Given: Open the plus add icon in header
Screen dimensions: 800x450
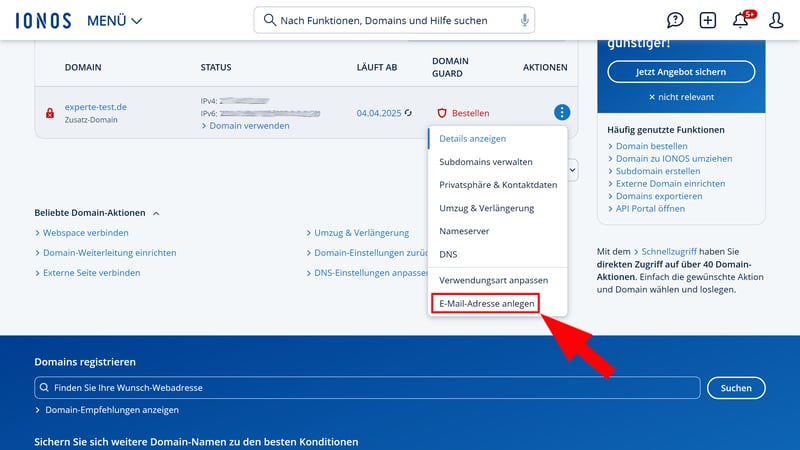Looking at the screenshot, I should [708, 20].
